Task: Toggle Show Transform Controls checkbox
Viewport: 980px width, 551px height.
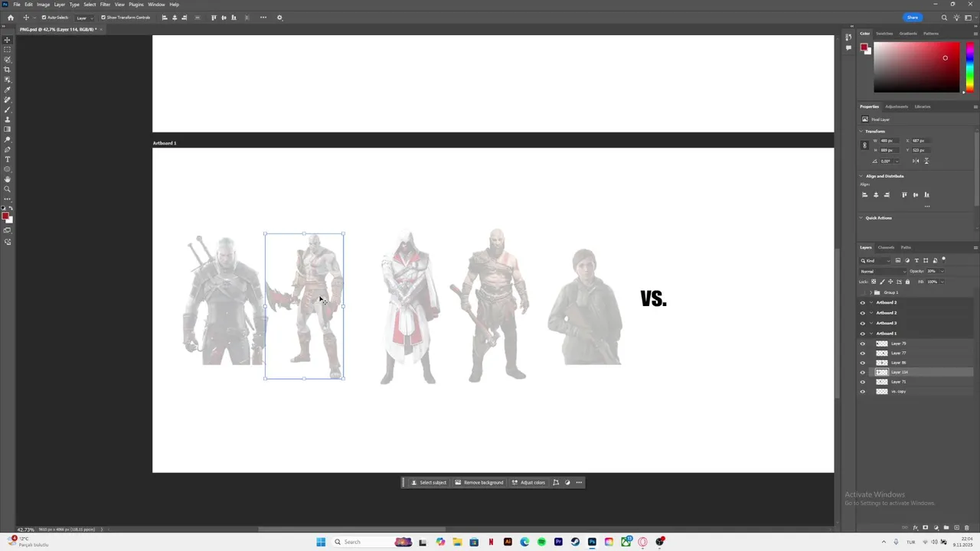Action: [103, 18]
